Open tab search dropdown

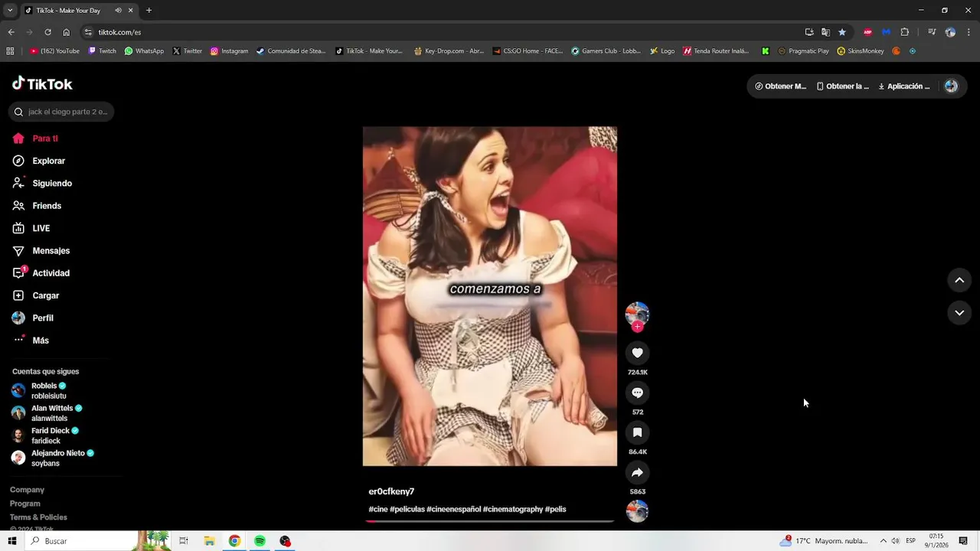[x=10, y=11]
